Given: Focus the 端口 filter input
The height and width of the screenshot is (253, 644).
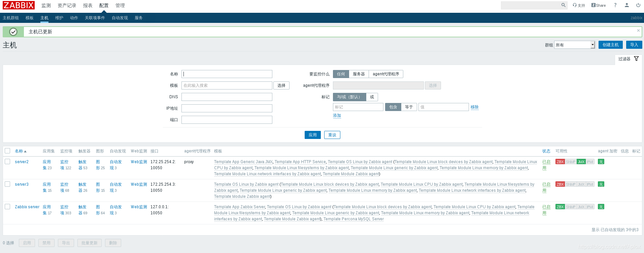Looking at the screenshot, I should click(227, 120).
